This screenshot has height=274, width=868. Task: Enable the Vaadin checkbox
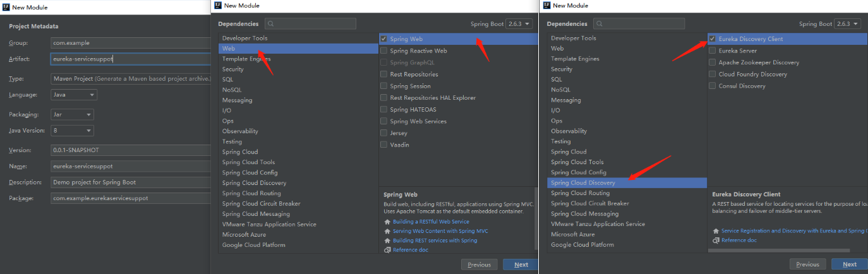(384, 145)
